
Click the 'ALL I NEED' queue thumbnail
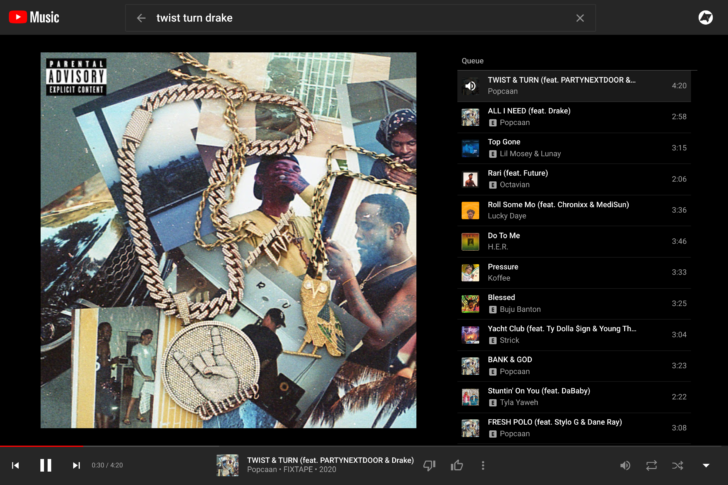pyautogui.click(x=470, y=117)
